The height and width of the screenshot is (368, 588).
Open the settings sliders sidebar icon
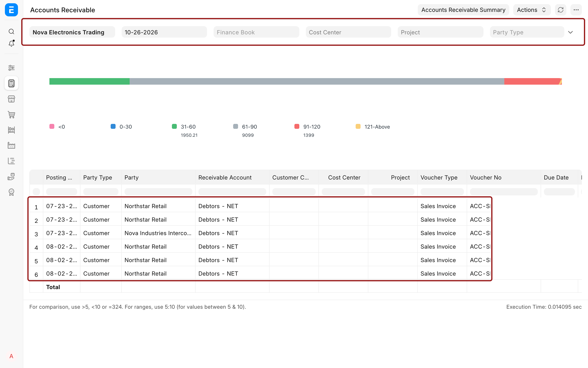[11, 68]
